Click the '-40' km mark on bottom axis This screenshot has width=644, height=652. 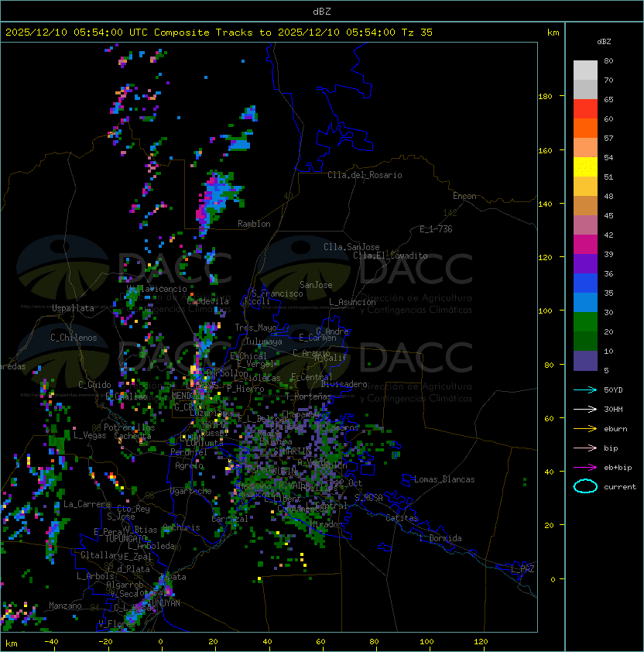51,642
